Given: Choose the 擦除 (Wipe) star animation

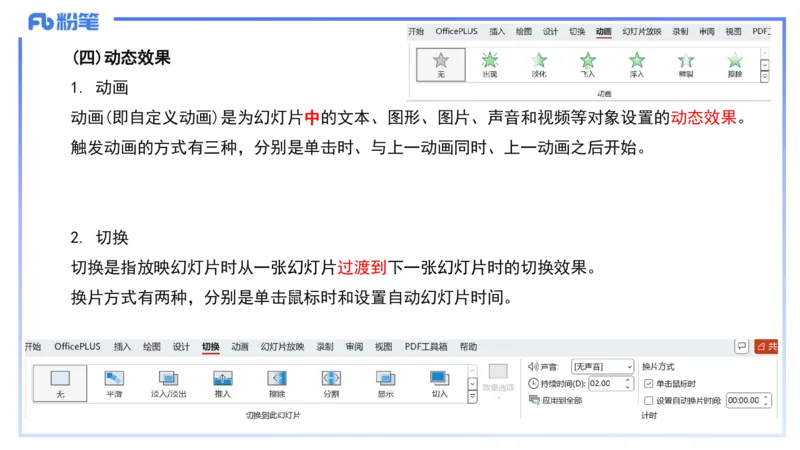Looking at the screenshot, I should click(735, 64).
